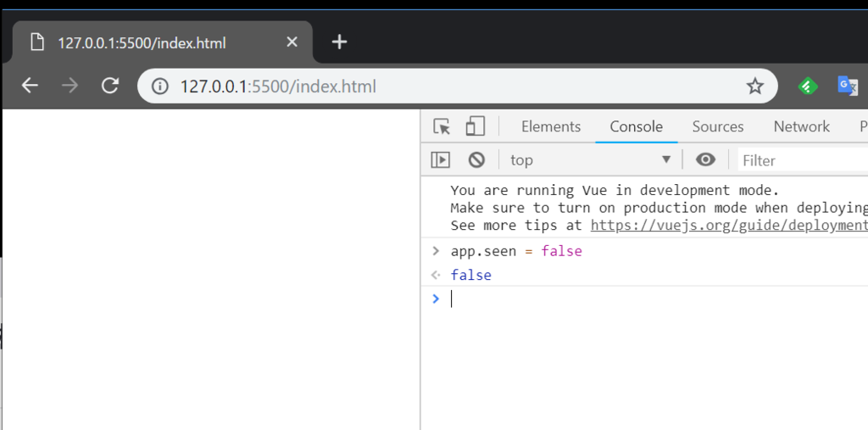View site information icon in address bar
Screen dimensions: 868x430
(160, 87)
